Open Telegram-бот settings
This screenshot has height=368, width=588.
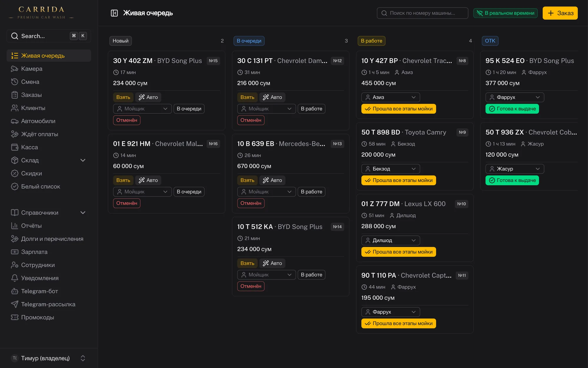pos(49,291)
